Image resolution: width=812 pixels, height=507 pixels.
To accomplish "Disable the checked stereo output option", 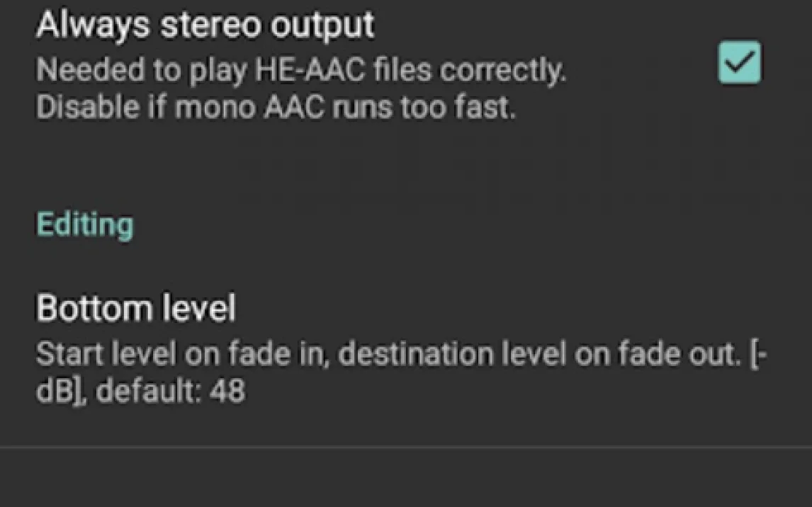I will pyautogui.click(x=739, y=62).
